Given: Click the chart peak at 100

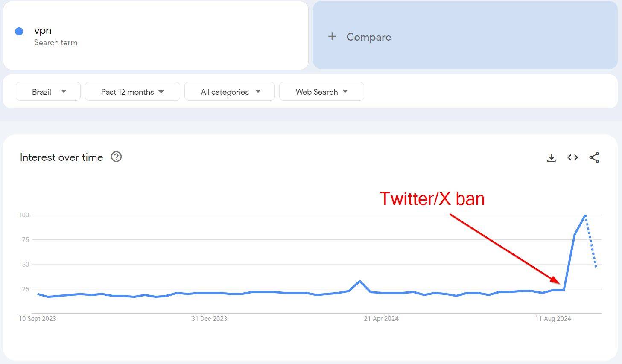Looking at the screenshot, I should pyautogui.click(x=585, y=215).
